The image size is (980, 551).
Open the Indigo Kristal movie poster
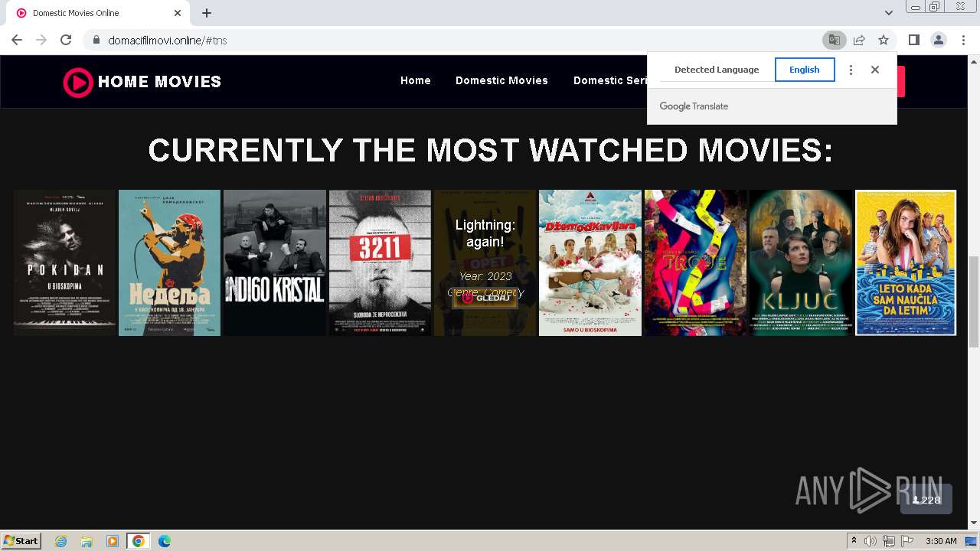click(275, 262)
